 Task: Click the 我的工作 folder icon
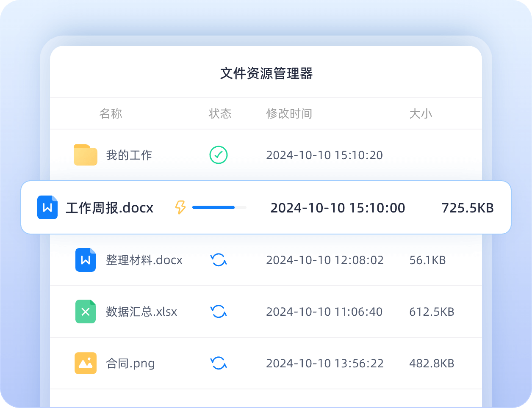[85, 155]
